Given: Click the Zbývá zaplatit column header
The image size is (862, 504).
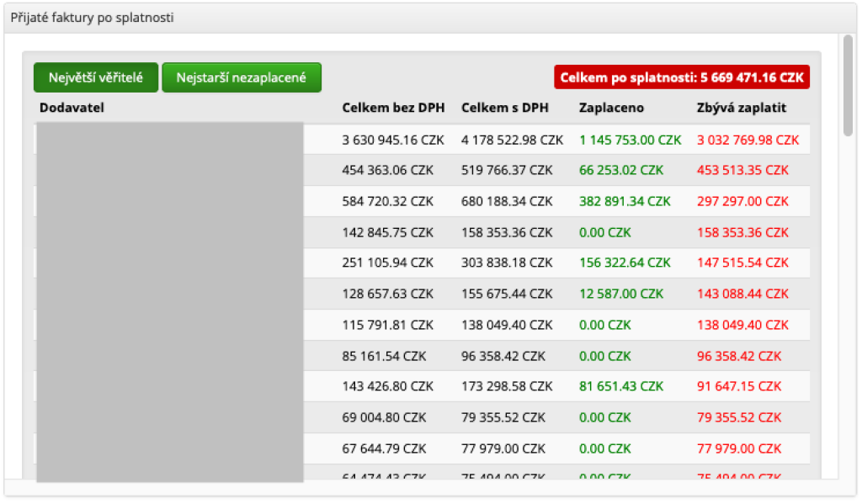Looking at the screenshot, I should [x=742, y=108].
